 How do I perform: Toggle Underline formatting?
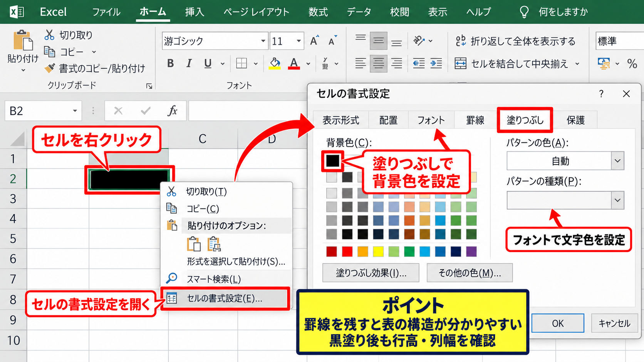[x=208, y=63]
